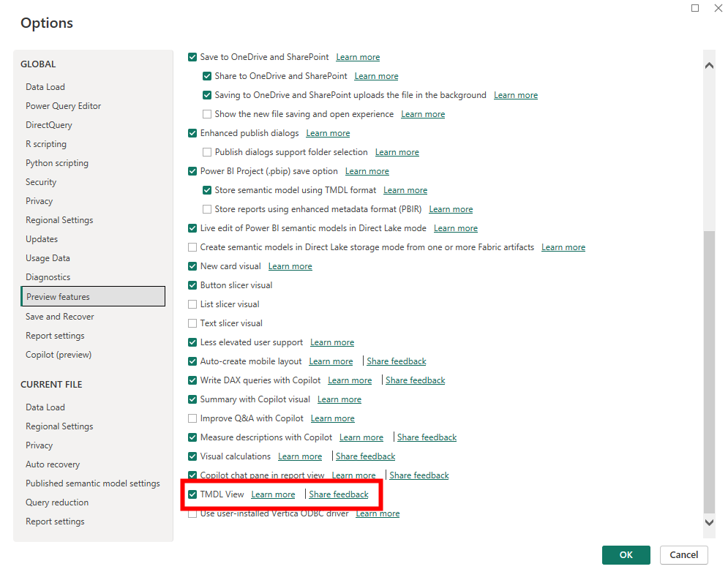Open Learn more for Enhanced publish dialogs
This screenshot has height=580, width=728.
coord(328,132)
